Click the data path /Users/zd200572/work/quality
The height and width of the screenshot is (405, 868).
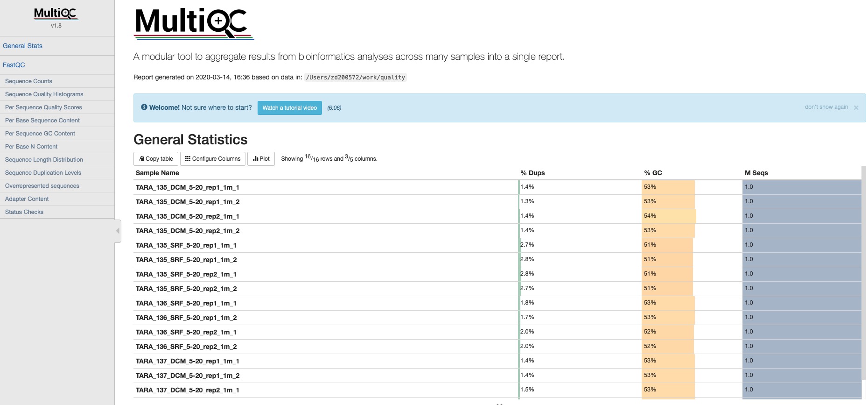pos(356,78)
